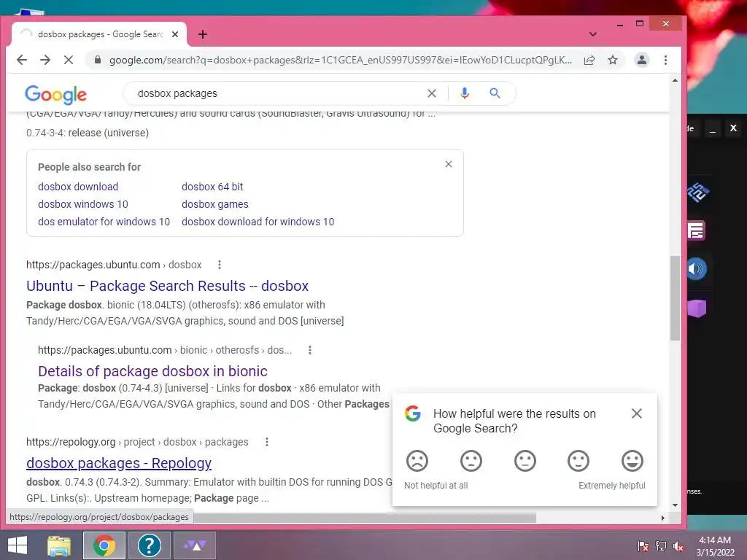Open the purple triangles taskbar app
Screen dimensions: 747x560
click(x=194, y=545)
